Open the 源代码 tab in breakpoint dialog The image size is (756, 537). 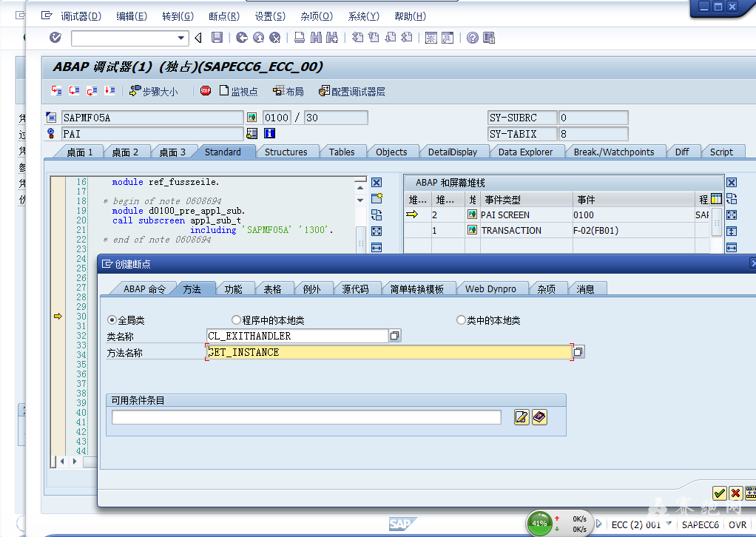click(355, 288)
